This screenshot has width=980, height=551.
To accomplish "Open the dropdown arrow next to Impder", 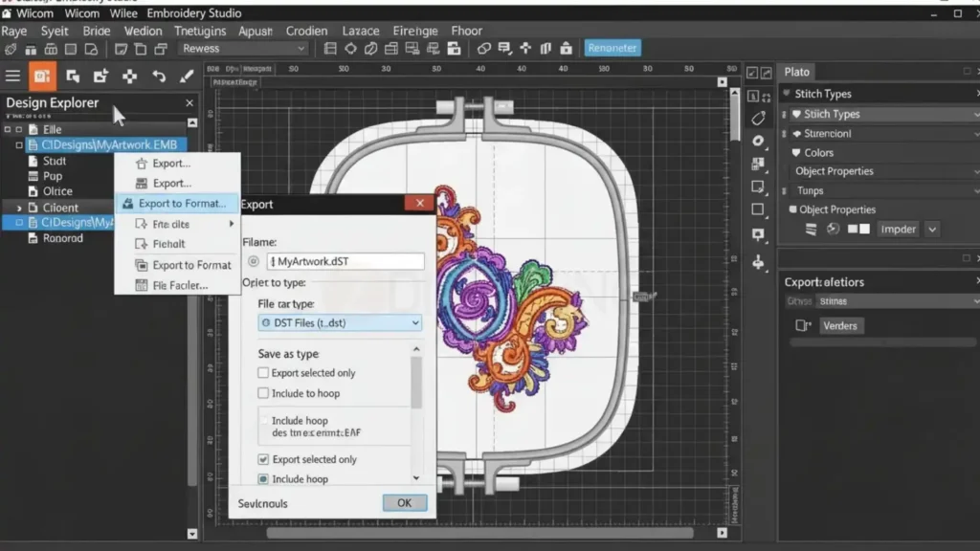I will pos(932,230).
